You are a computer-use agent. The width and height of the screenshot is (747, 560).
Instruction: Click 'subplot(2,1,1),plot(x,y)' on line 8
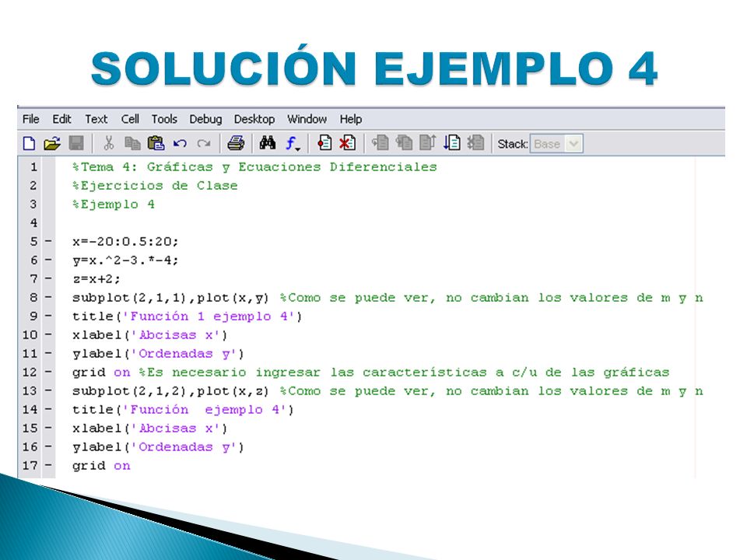coord(170,298)
